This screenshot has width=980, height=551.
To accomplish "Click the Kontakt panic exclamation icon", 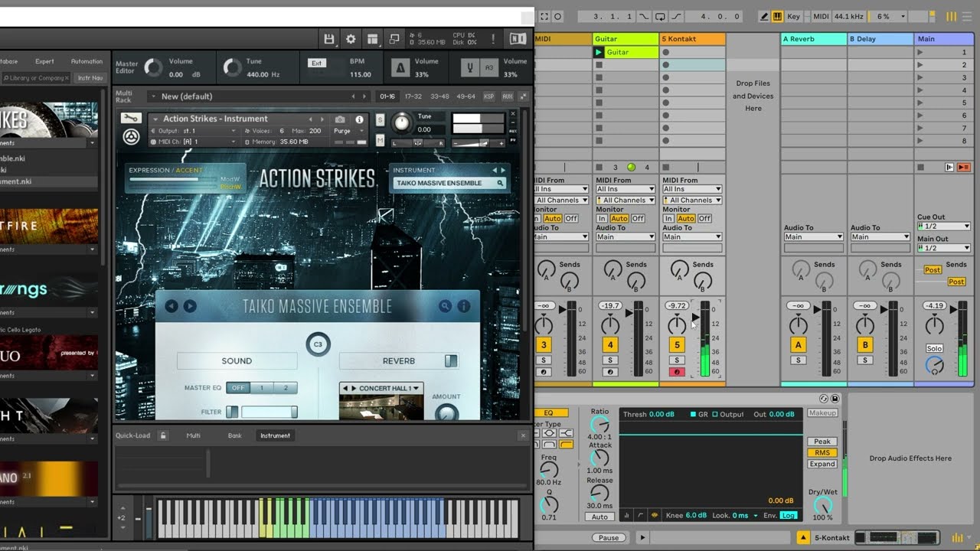I will tap(492, 39).
